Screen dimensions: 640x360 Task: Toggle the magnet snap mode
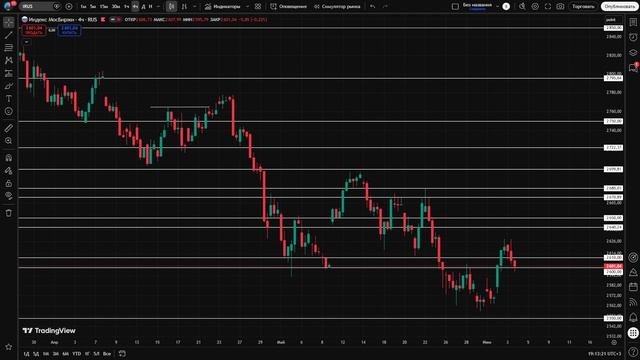[9, 158]
